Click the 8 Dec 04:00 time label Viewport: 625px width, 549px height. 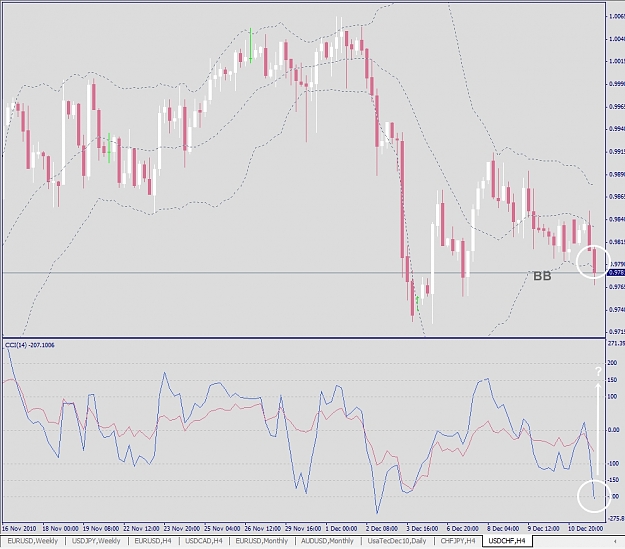point(503,528)
